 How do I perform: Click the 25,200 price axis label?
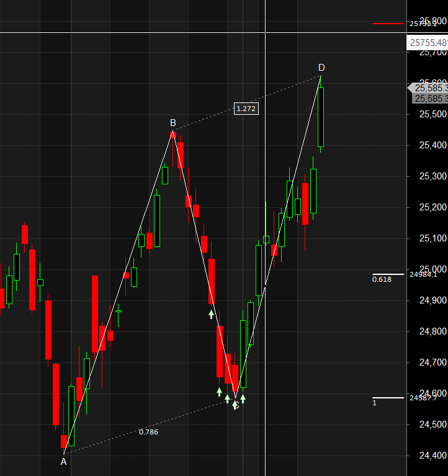[433, 207]
